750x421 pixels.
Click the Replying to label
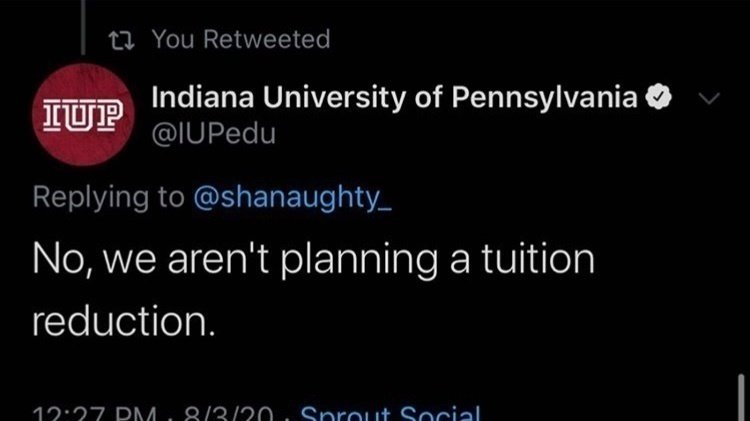[x=109, y=197]
